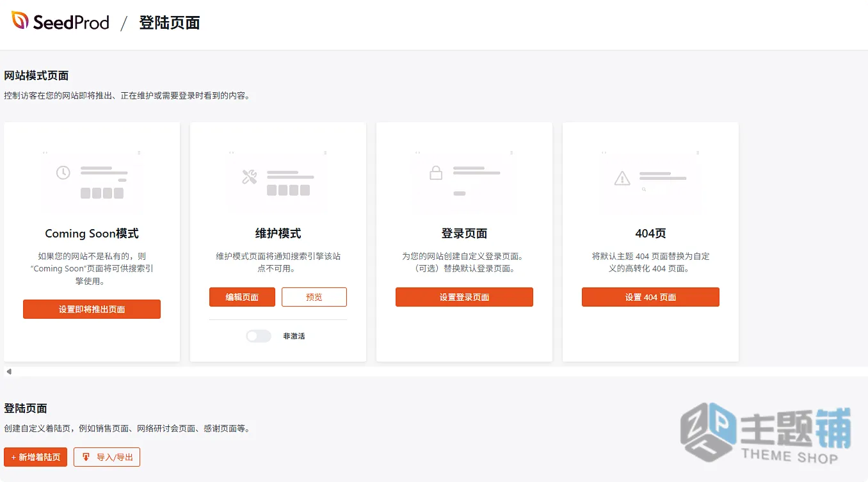Viewport: 868px width, 482px height.
Task: Click the 非激活 status label
Action: 294,336
